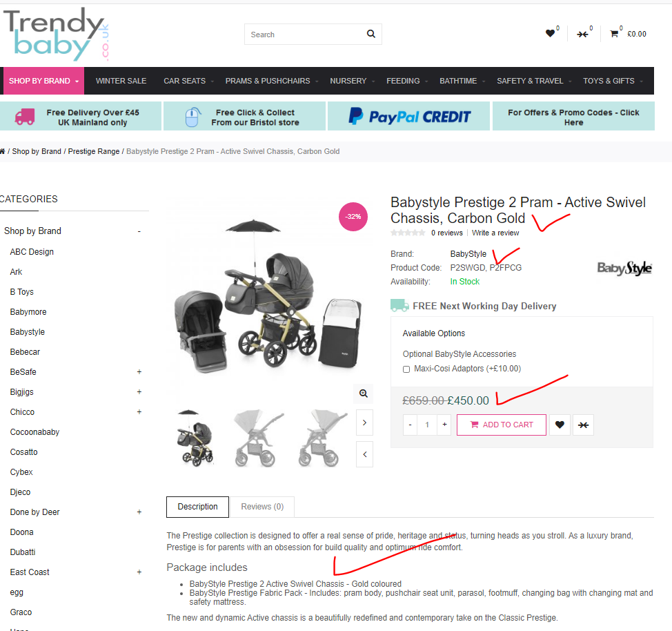Add product to wishlist heart button
This screenshot has width=672, height=631.
click(560, 425)
